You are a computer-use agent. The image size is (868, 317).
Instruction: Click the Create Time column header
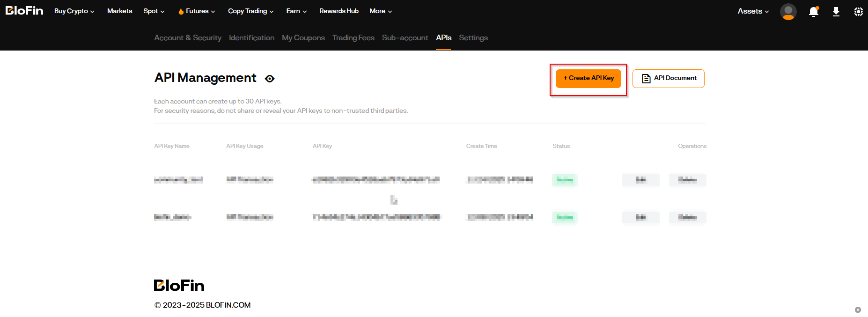pos(482,146)
